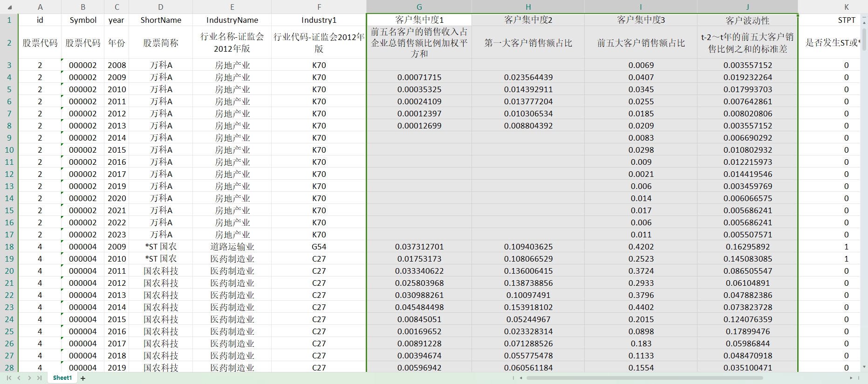Image resolution: width=868 pixels, height=384 pixels.
Task: Click '国农科技' in the 2011 row
Action: pos(161,271)
